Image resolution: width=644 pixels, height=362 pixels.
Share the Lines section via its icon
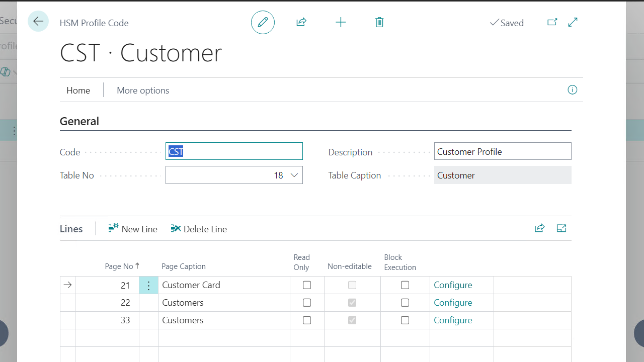pyautogui.click(x=539, y=229)
